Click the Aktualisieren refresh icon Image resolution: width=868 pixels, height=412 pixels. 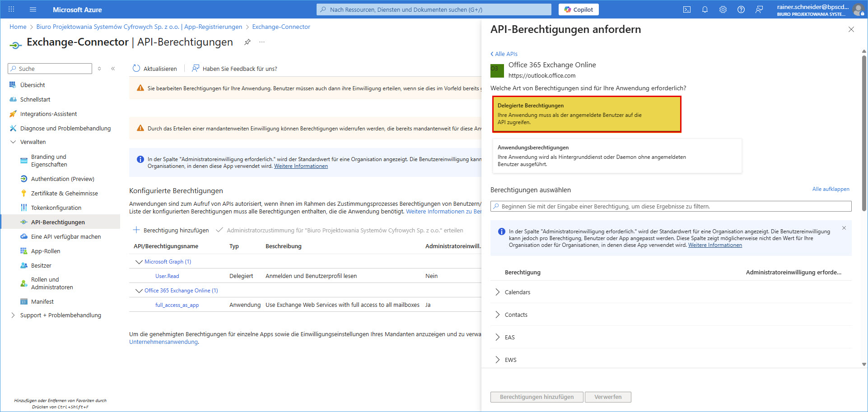(x=136, y=69)
